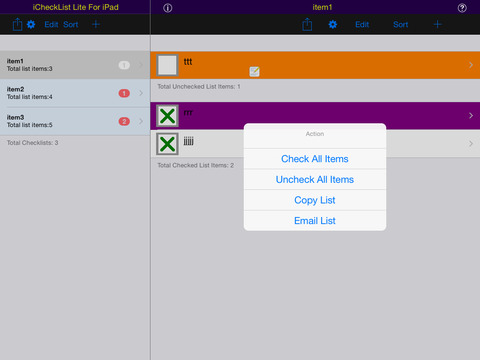Image resolution: width=480 pixels, height=360 pixels.
Task: Click 'Total Checked List Items: 2' text
Action: 196,165
